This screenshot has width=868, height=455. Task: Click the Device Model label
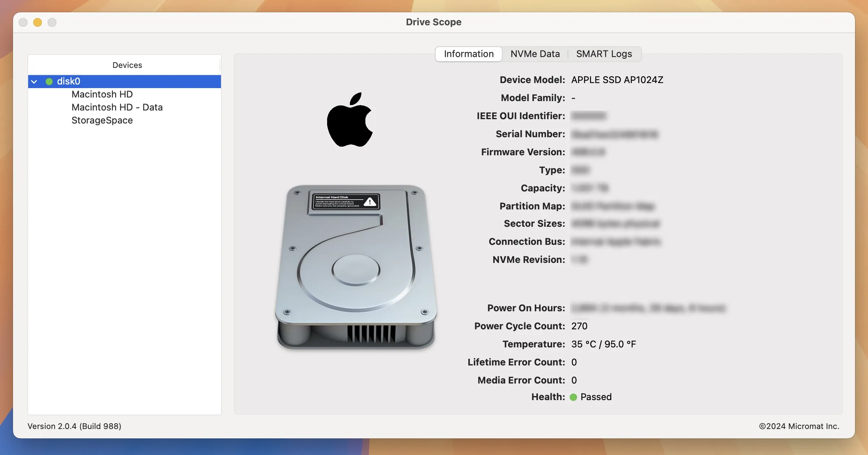(532, 80)
